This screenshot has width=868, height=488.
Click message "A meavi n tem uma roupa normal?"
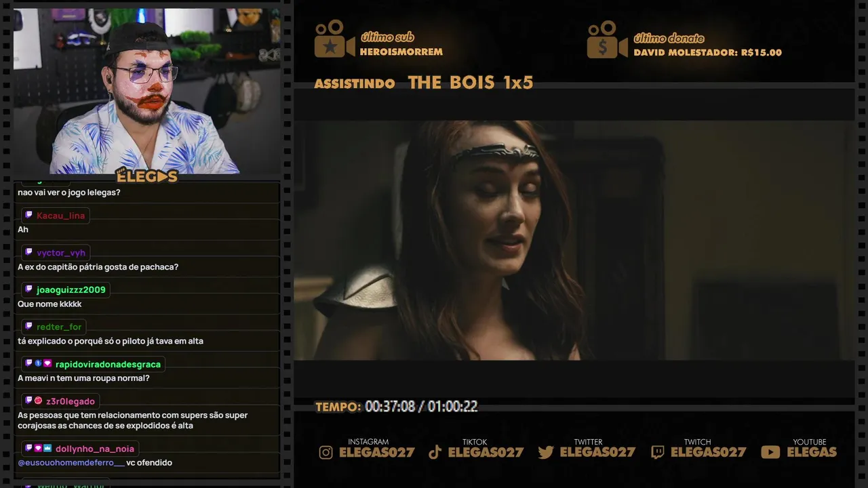point(83,378)
